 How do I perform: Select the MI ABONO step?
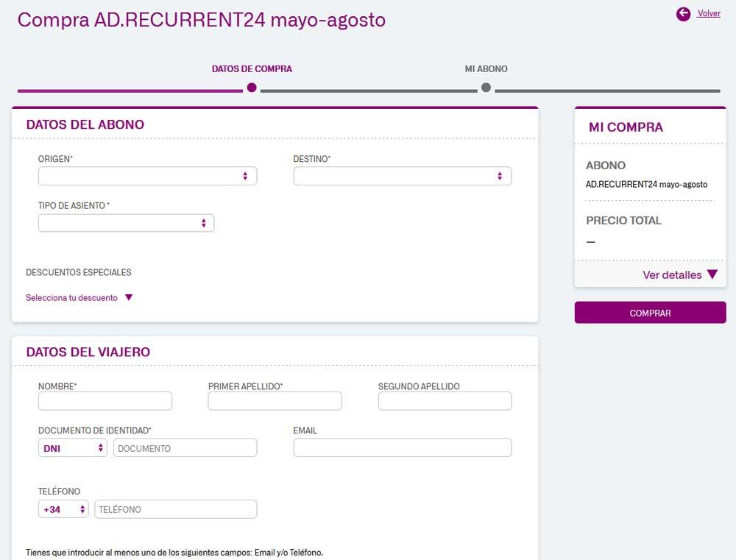point(484,68)
